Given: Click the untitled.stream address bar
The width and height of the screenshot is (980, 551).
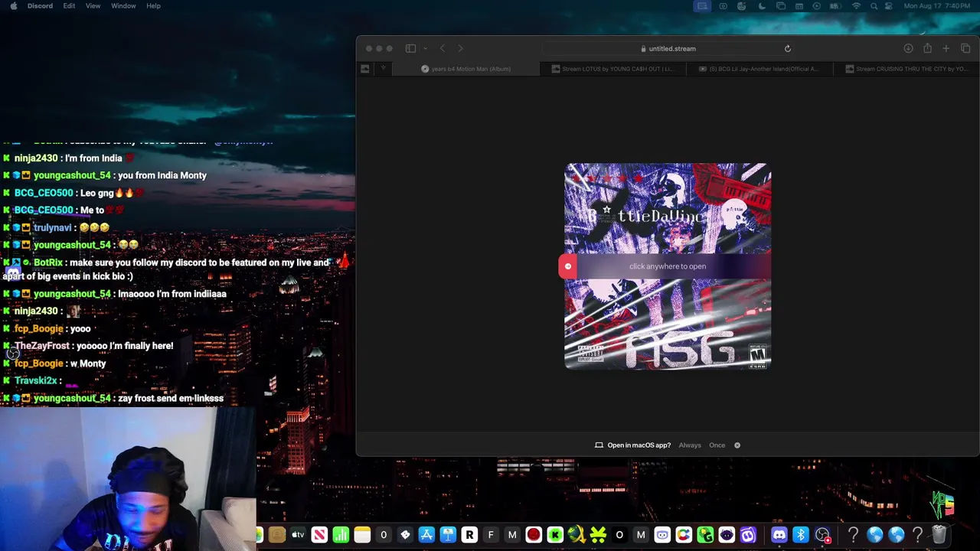Looking at the screenshot, I should (x=668, y=48).
